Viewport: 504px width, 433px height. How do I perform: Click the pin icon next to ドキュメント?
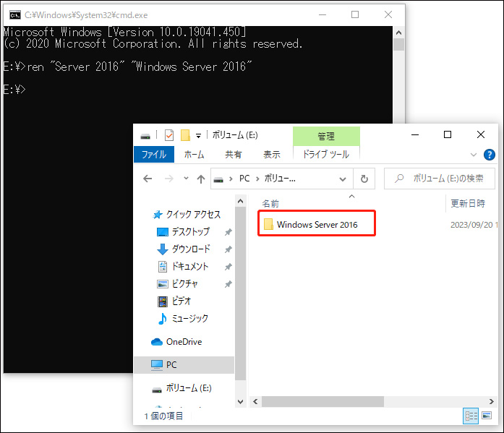point(228,267)
